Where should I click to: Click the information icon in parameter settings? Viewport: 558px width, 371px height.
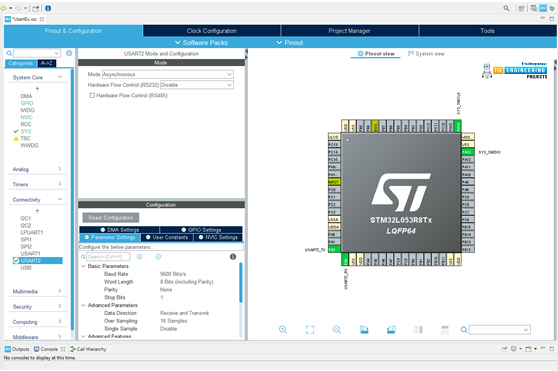pyautogui.click(x=233, y=256)
